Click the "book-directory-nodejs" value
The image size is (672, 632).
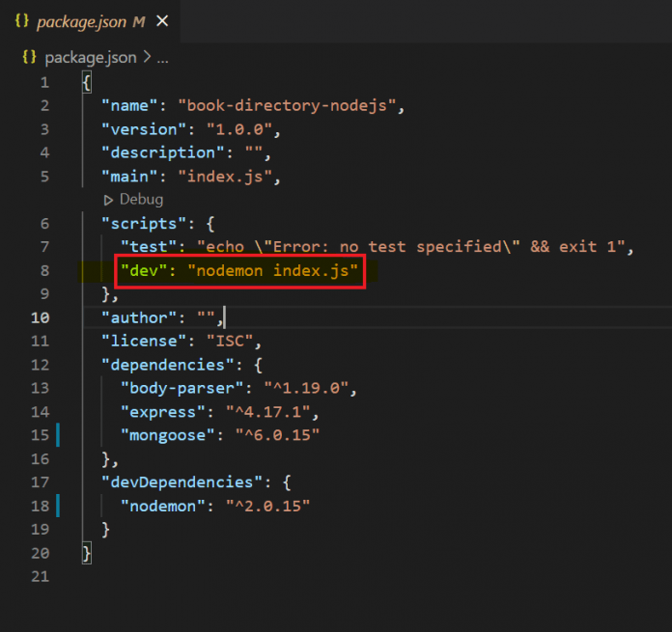[x=287, y=106]
